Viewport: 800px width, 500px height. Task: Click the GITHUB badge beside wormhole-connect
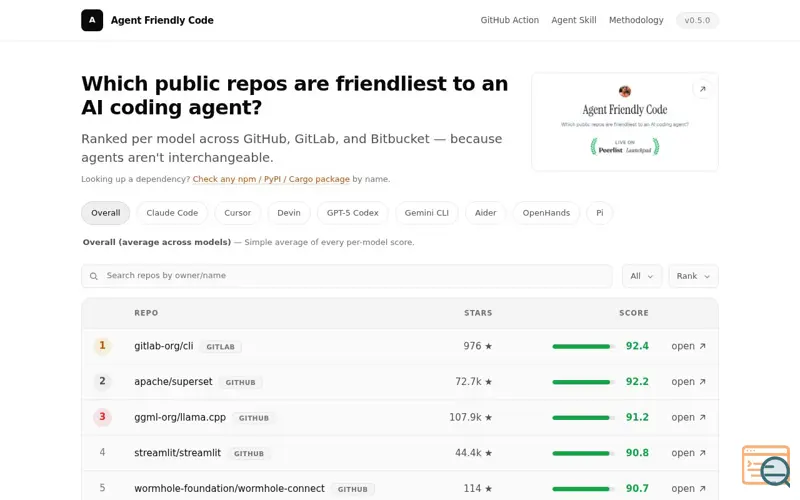point(353,489)
